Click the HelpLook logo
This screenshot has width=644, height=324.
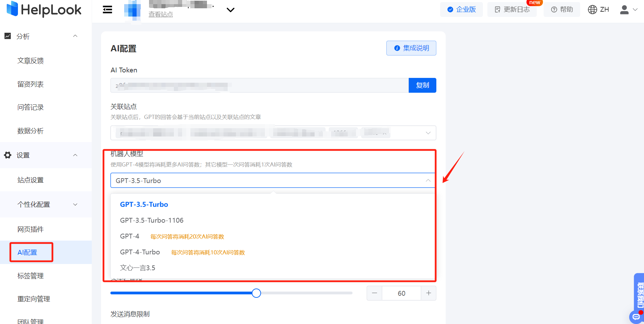pyautogui.click(x=44, y=9)
